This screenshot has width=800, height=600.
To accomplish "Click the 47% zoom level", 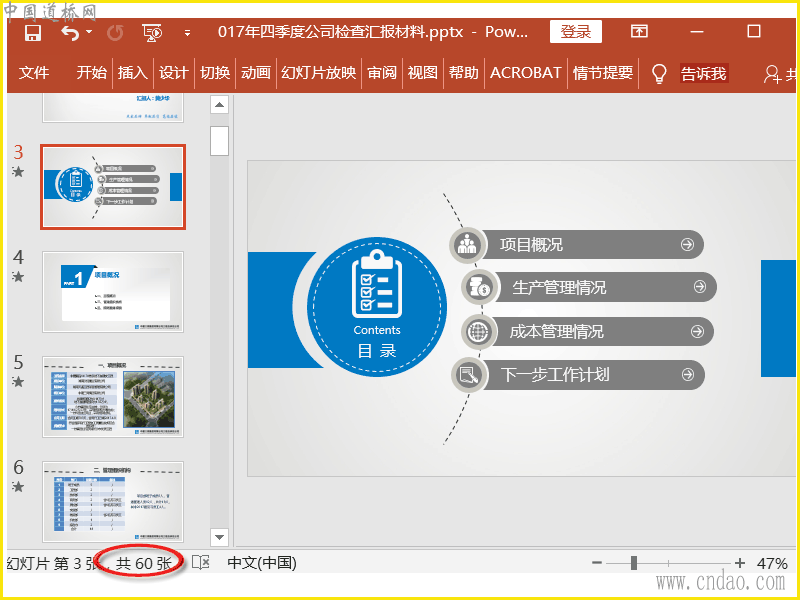I will tap(772, 563).
